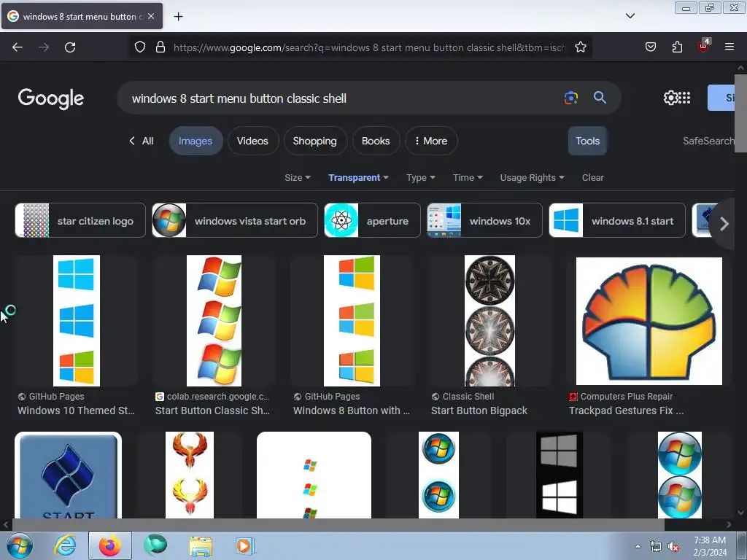Select windows 10x suggestion chip
This screenshot has height=560, width=747.
point(484,220)
